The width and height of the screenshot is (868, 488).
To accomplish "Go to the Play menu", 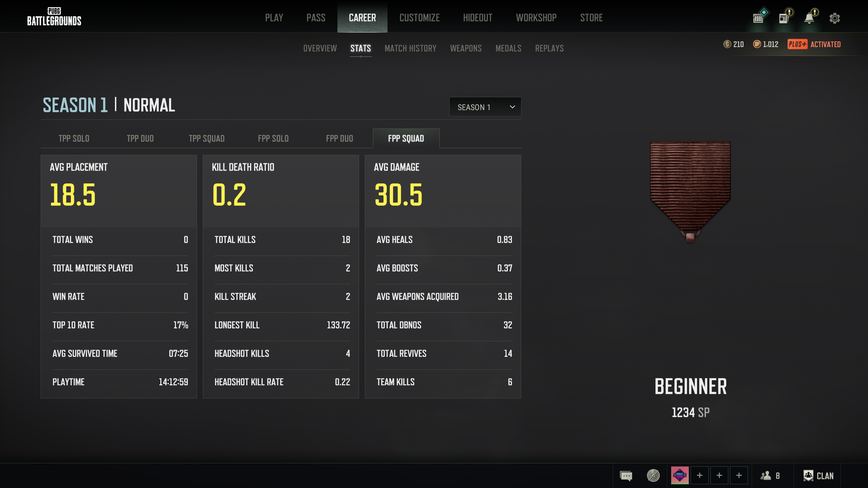I will pyautogui.click(x=274, y=18).
